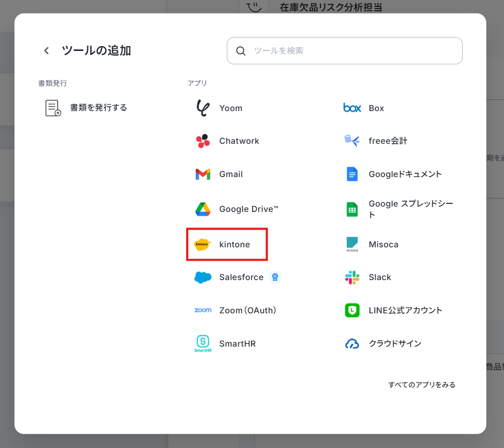Click the box logo icon
The image size is (504, 448).
352,108
